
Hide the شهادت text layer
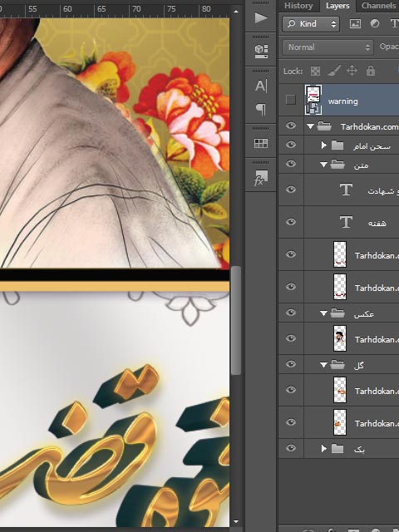coord(291,190)
